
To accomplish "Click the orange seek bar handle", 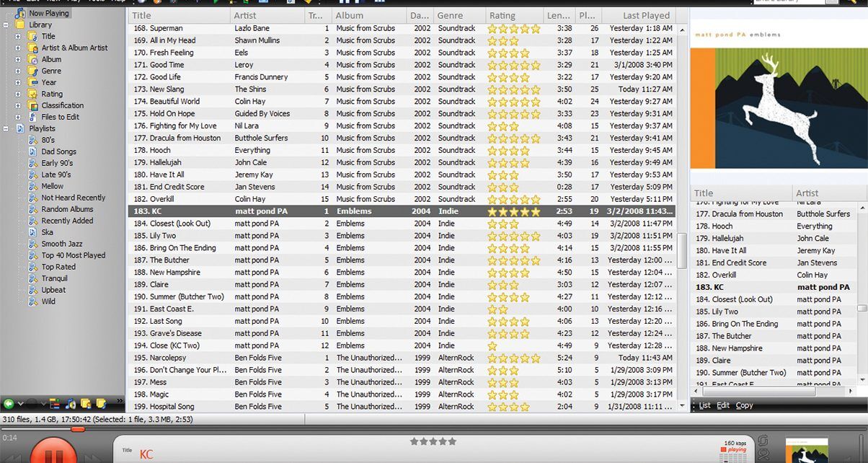I will click(78, 429).
